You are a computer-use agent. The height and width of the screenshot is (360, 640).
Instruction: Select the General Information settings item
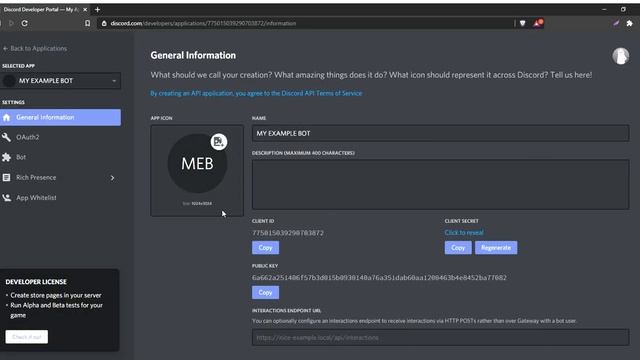[60, 118]
